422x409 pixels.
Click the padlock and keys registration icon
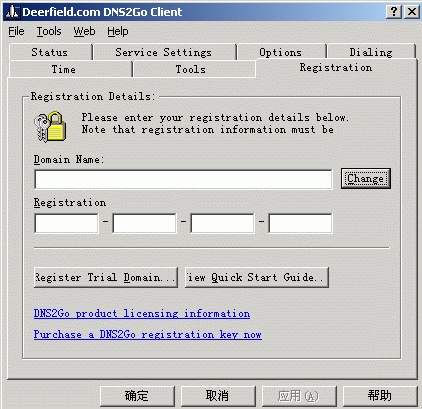(x=50, y=127)
